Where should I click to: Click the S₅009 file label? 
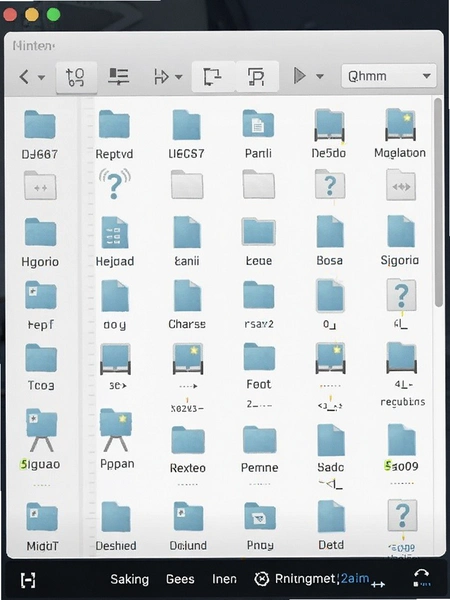[x=401, y=466]
